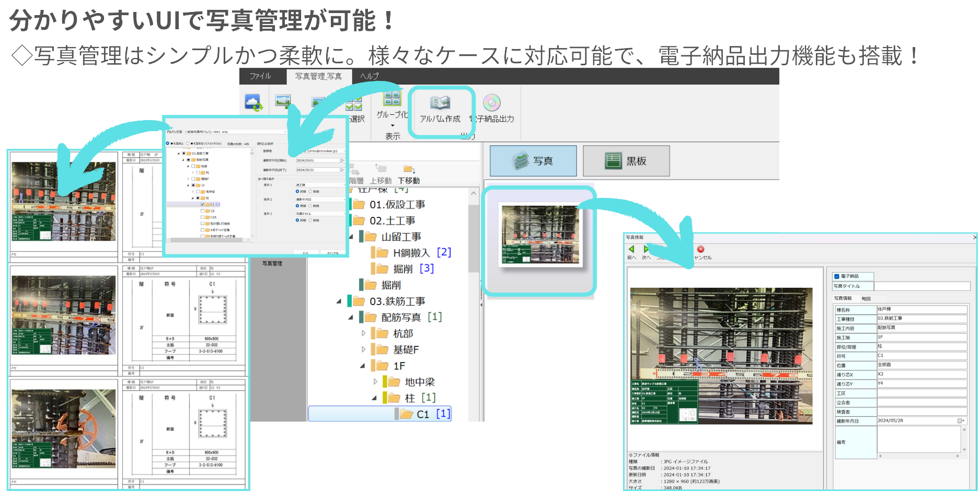Click the 電子納品出力 disc output icon
Viewport: 980px width, 502px height.
click(491, 102)
